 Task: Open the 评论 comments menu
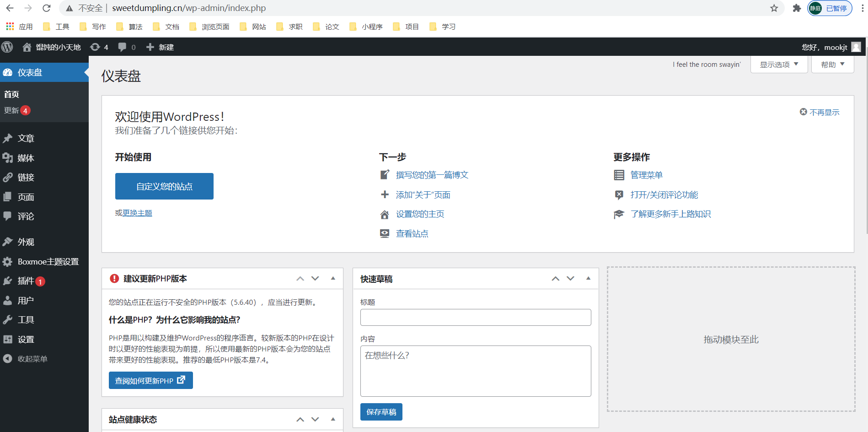pos(44,216)
